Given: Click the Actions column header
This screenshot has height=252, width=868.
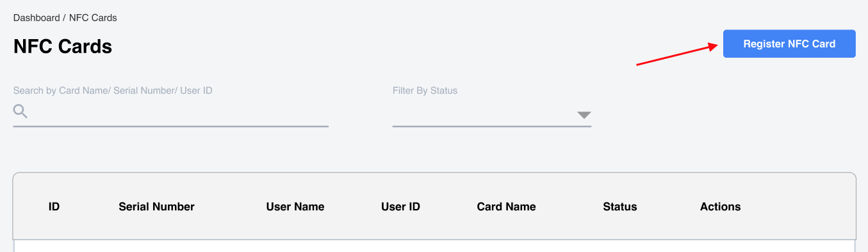Looking at the screenshot, I should click(x=720, y=206).
